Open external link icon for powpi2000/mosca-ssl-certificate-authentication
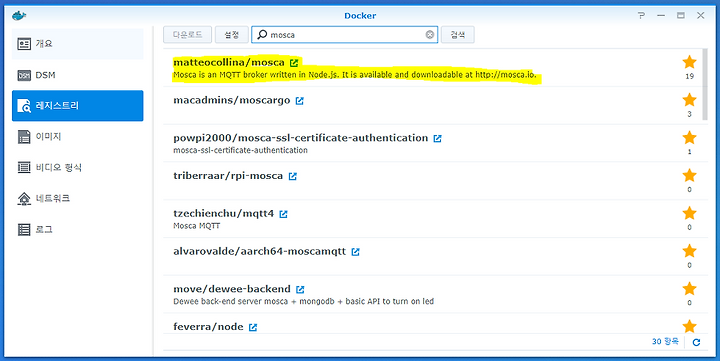Screen dimensions: 720x361 (x=438, y=138)
